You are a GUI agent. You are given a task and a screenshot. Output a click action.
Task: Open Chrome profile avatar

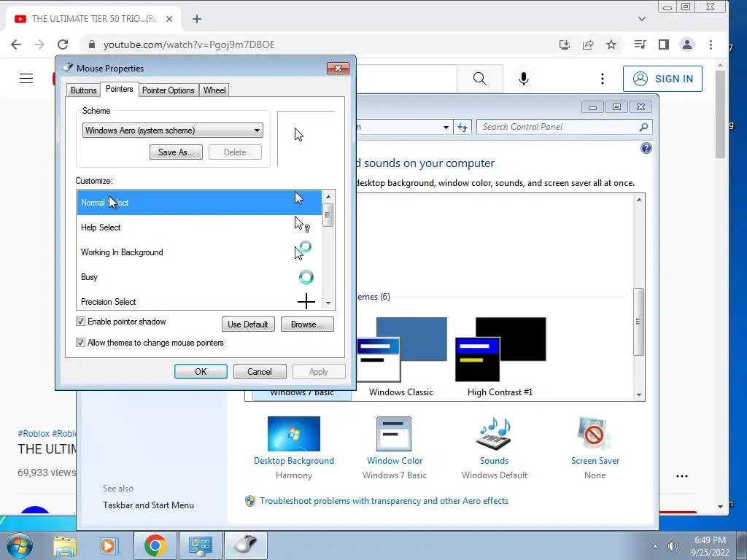pos(687,44)
